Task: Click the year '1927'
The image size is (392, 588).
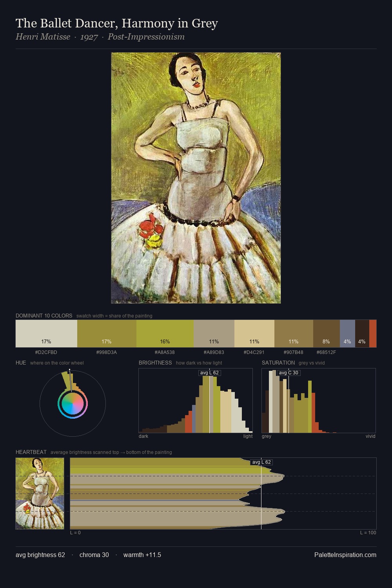Action: point(89,37)
